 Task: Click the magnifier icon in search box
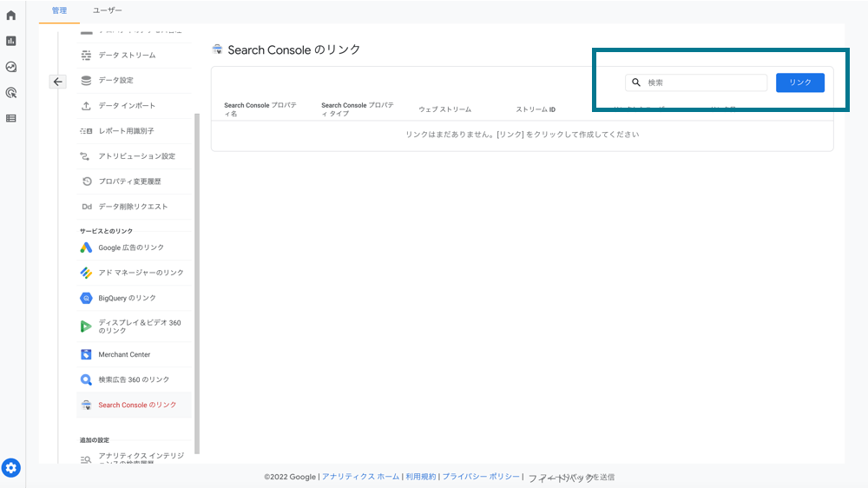click(x=636, y=82)
